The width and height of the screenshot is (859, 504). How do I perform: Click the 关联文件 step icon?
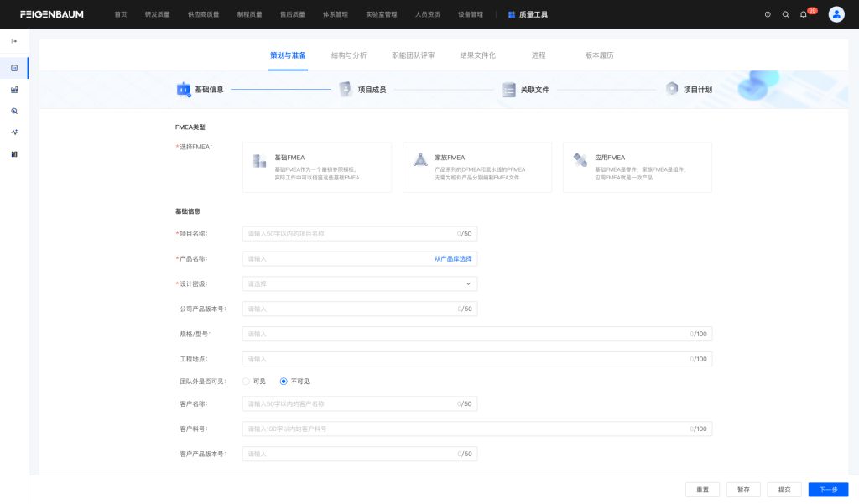click(508, 89)
